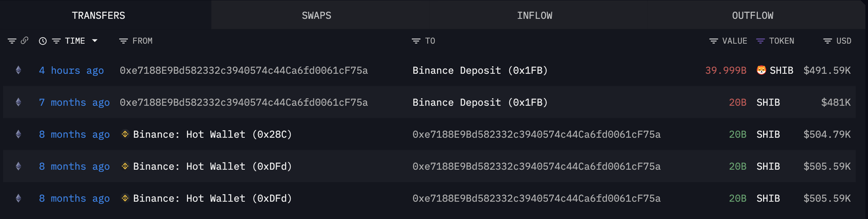
Task: Toggle the TIME sort arrow
Action: (x=95, y=41)
